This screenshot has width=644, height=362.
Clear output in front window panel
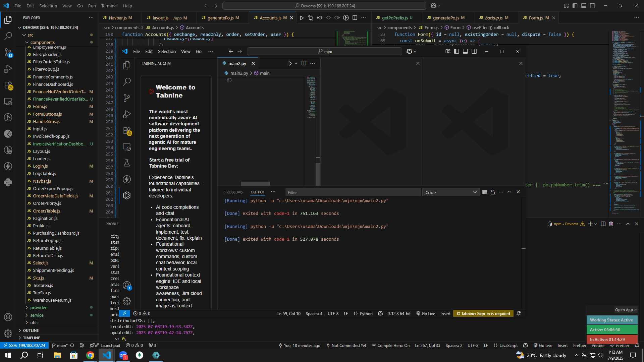pos(484,192)
